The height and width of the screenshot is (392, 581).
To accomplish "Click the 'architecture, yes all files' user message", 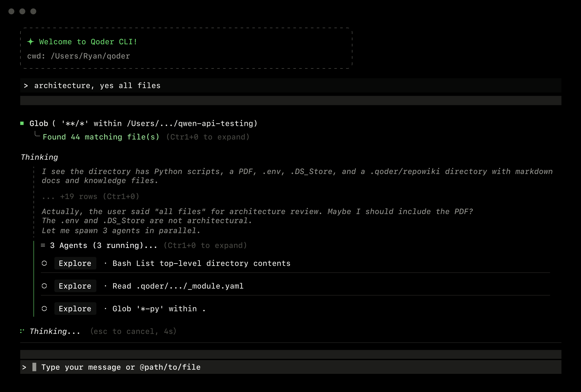I will 97,86.
